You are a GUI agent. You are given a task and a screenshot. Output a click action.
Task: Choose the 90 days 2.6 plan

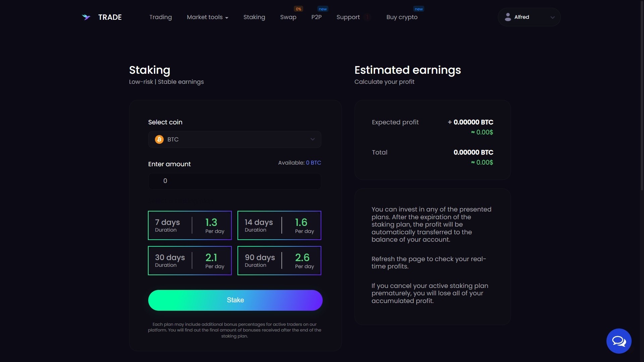pyautogui.click(x=279, y=261)
